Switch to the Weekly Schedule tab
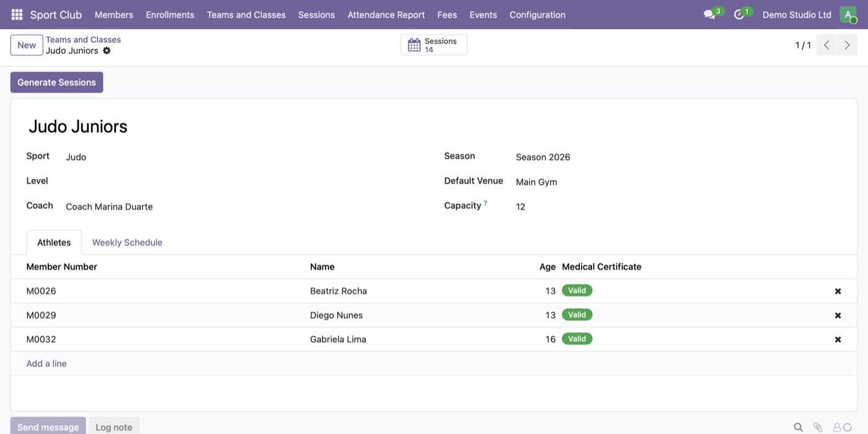The image size is (868, 434). point(127,242)
